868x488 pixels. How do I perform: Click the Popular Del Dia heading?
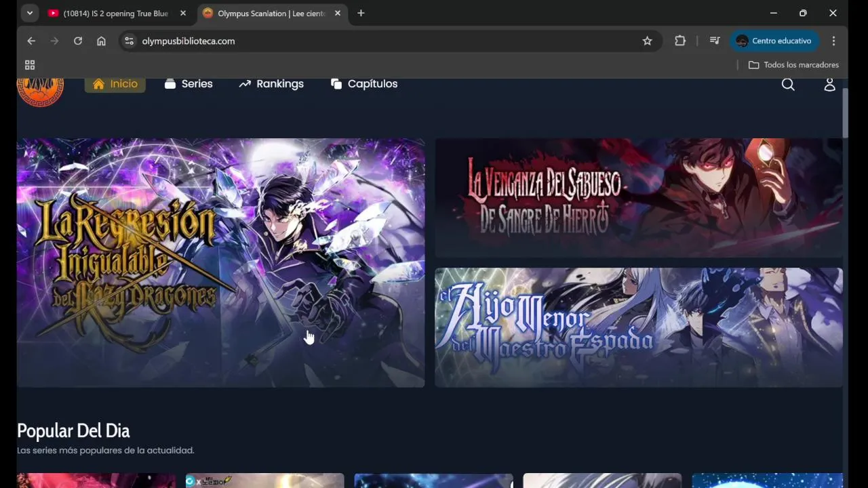click(x=73, y=431)
